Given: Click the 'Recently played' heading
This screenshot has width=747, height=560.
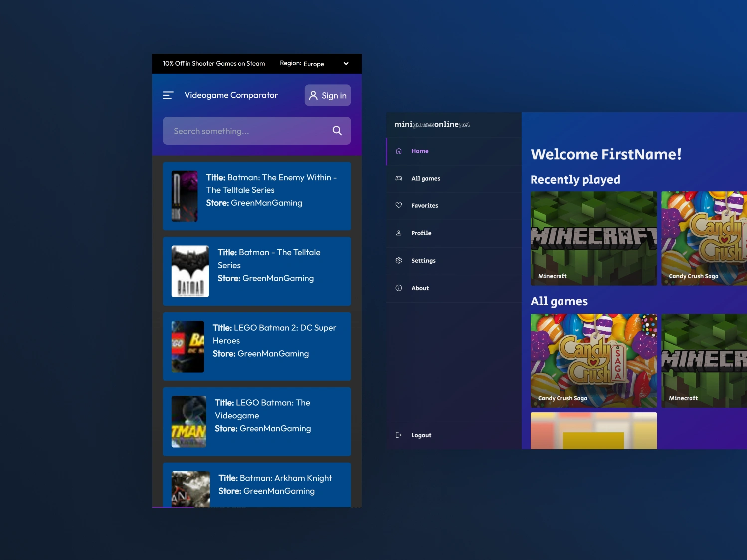Looking at the screenshot, I should point(575,180).
